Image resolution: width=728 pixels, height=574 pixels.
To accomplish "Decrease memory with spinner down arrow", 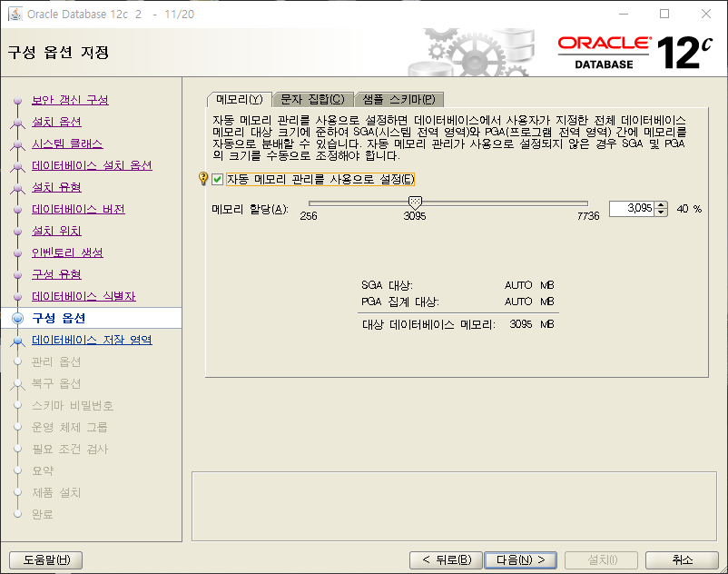I will tap(661, 213).
